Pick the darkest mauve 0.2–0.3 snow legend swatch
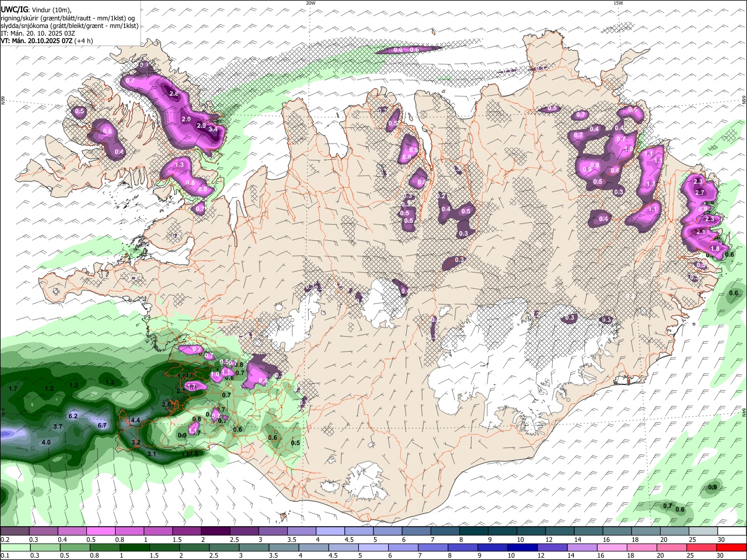Viewport: 747px width, 560px height. click(x=15, y=531)
